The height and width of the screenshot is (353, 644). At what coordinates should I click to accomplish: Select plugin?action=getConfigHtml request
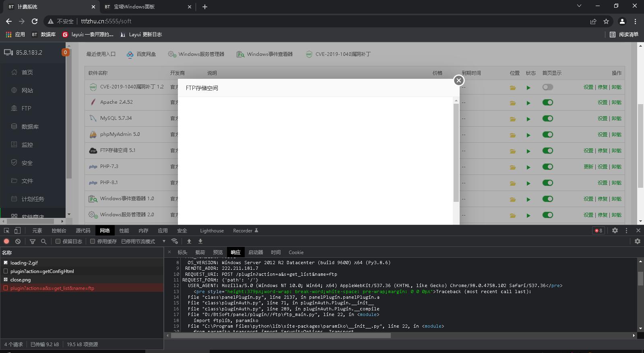(82, 271)
